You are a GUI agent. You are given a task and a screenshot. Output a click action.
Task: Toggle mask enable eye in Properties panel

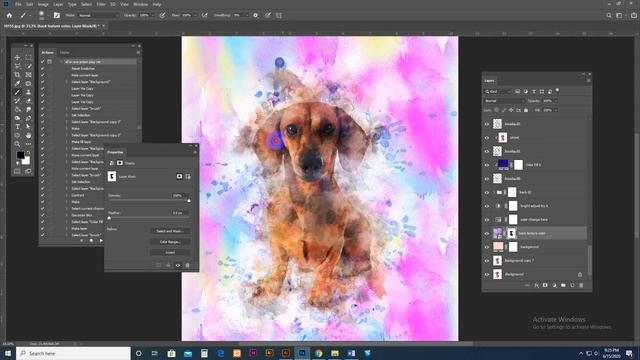point(178,265)
